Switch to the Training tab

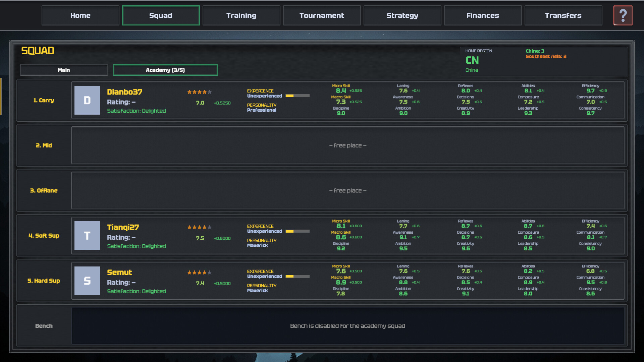coord(241,15)
